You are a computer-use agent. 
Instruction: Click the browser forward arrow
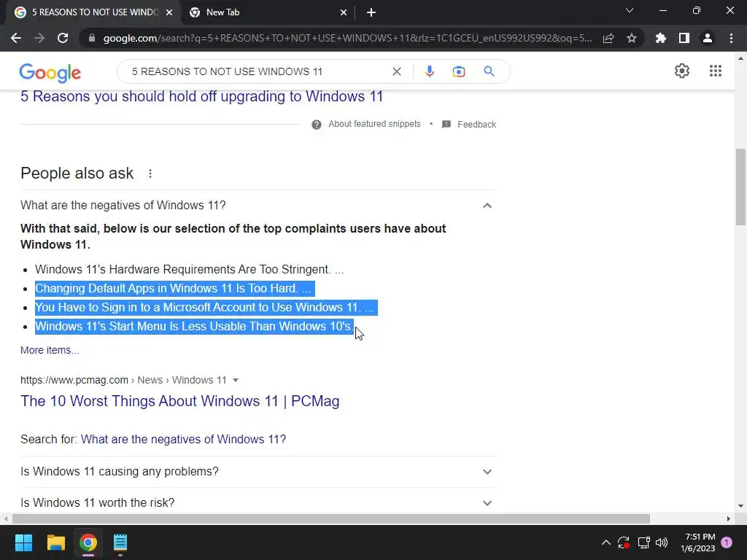tap(39, 38)
